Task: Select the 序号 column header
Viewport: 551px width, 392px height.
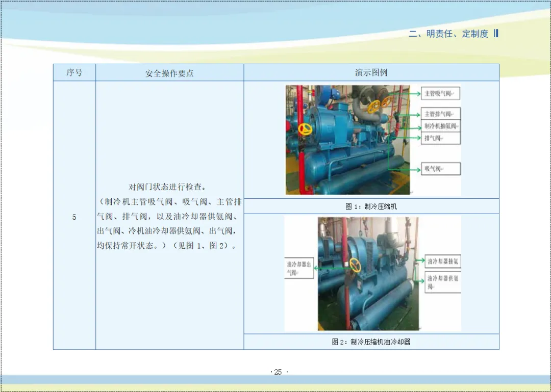Action: [74, 73]
